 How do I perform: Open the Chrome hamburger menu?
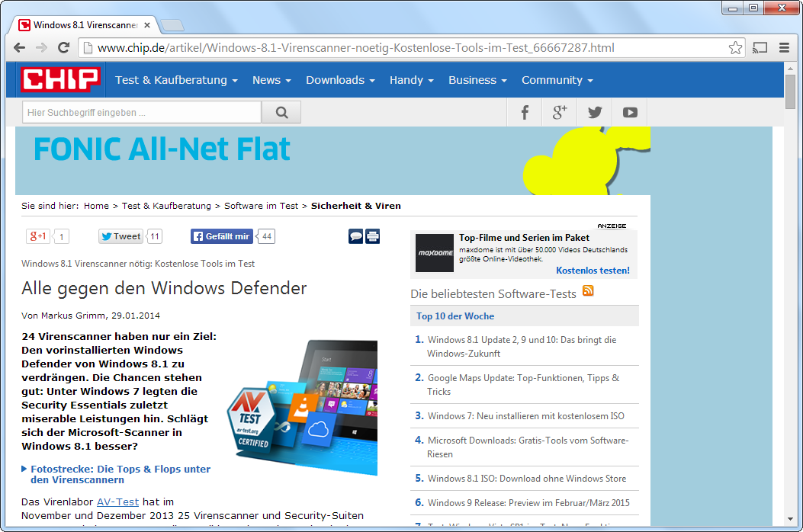pos(784,48)
